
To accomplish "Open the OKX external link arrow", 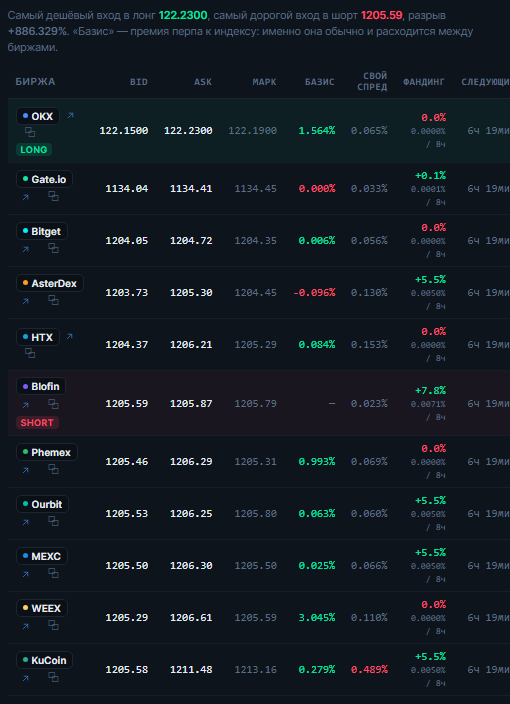I will [70, 116].
